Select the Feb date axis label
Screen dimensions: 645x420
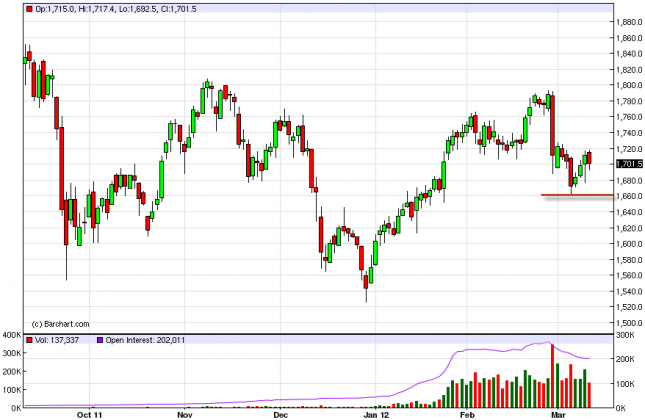467,413
